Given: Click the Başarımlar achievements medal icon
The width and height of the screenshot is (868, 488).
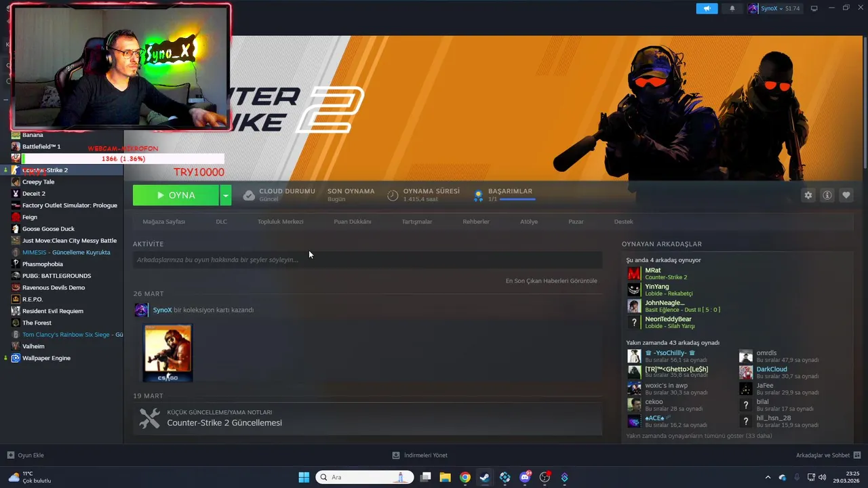Looking at the screenshot, I should pyautogui.click(x=478, y=195).
